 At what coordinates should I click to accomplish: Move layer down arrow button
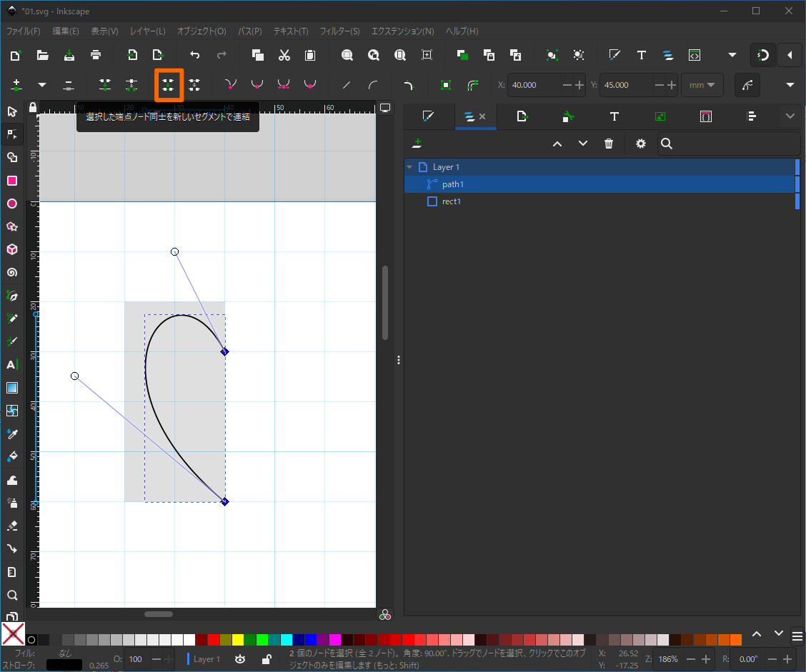click(582, 144)
